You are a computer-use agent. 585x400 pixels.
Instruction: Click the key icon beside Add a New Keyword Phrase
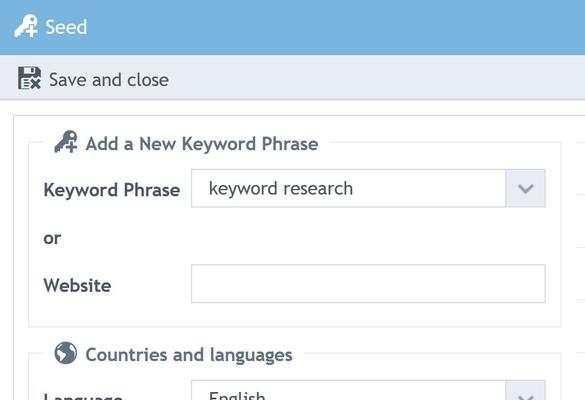(x=66, y=142)
